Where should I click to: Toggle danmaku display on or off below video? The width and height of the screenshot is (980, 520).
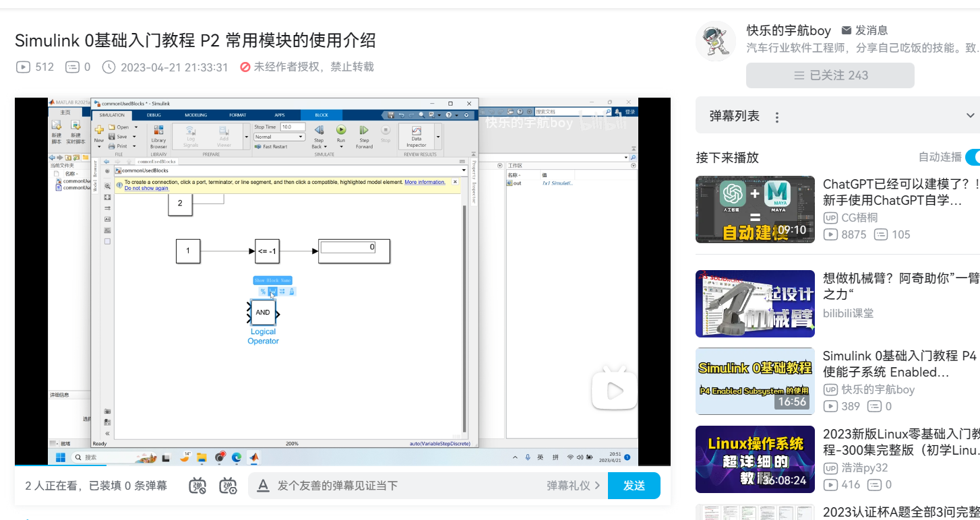197,486
